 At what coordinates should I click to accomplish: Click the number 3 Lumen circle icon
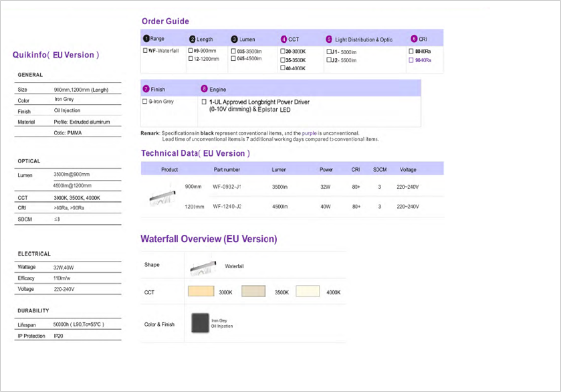(234, 39)
